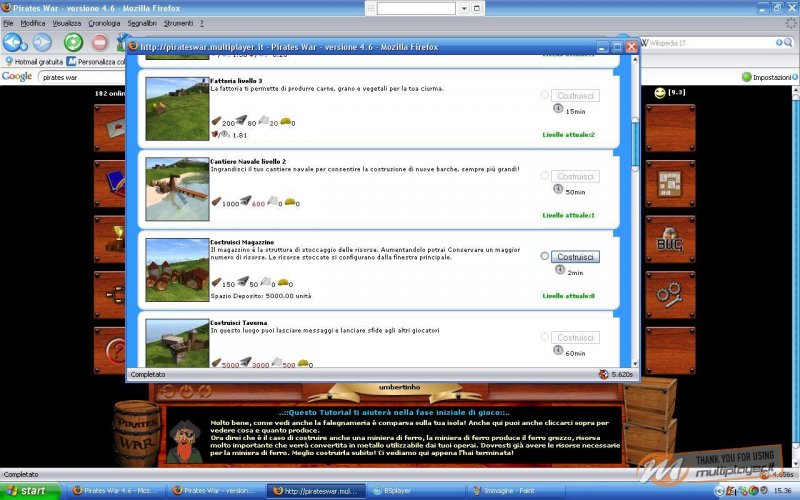Click the popup status bar mascot icon

click(604, 374)
